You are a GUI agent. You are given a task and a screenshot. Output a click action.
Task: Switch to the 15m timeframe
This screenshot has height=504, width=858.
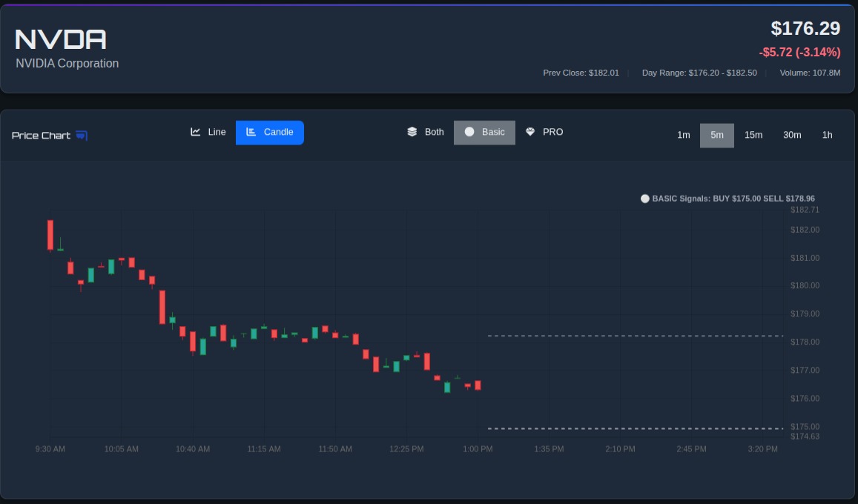[753, 135]
